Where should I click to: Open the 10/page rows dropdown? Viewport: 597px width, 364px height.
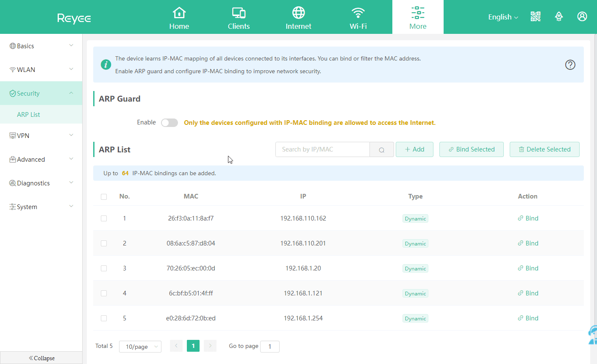point(140,347)
